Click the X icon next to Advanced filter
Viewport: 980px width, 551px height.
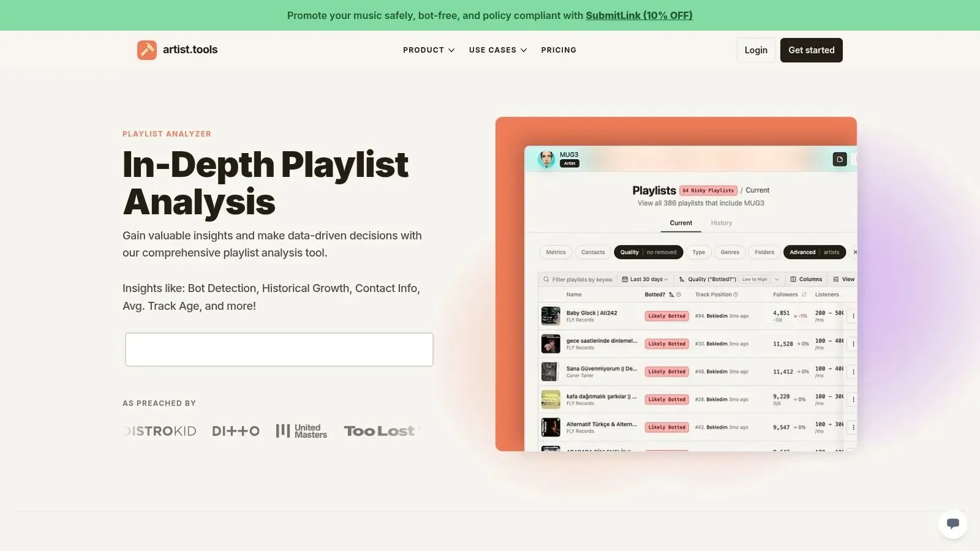click(854, 252)
